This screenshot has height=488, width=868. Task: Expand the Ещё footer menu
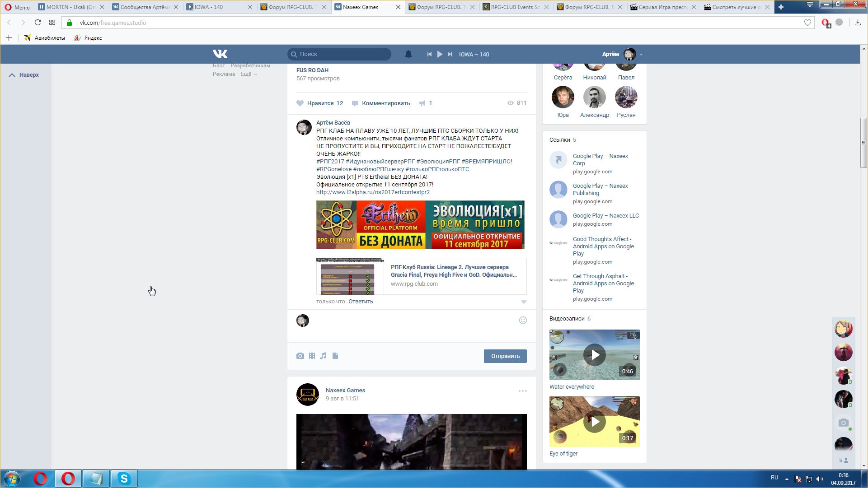coord(249,74)
